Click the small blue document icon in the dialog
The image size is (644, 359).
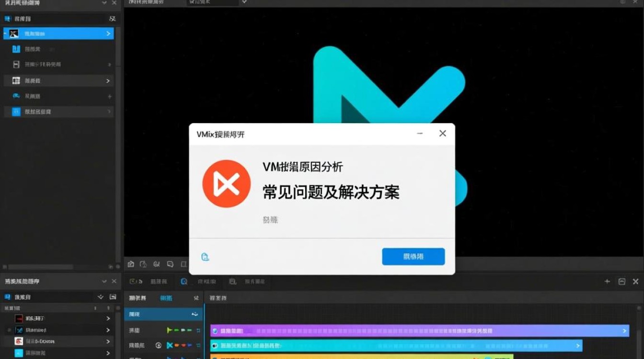pos(205,257)
